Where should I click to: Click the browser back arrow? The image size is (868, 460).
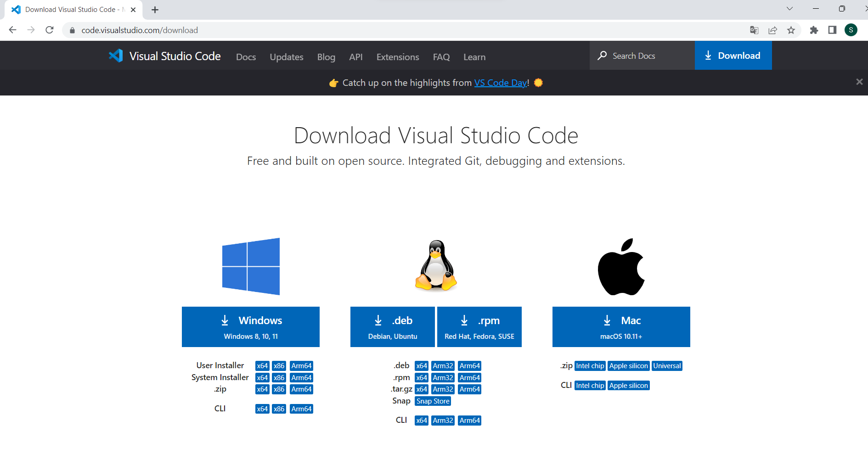click(12, 30)
